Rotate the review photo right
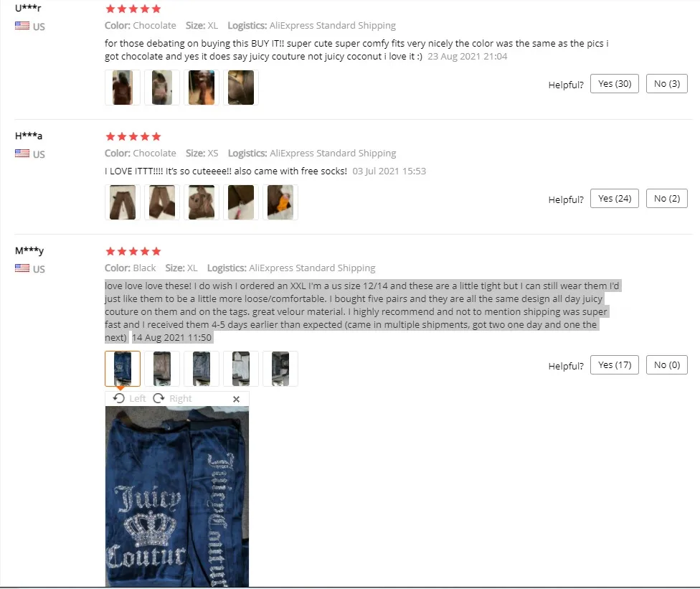Screen dimensions: 700x589 tap(172, 398)
